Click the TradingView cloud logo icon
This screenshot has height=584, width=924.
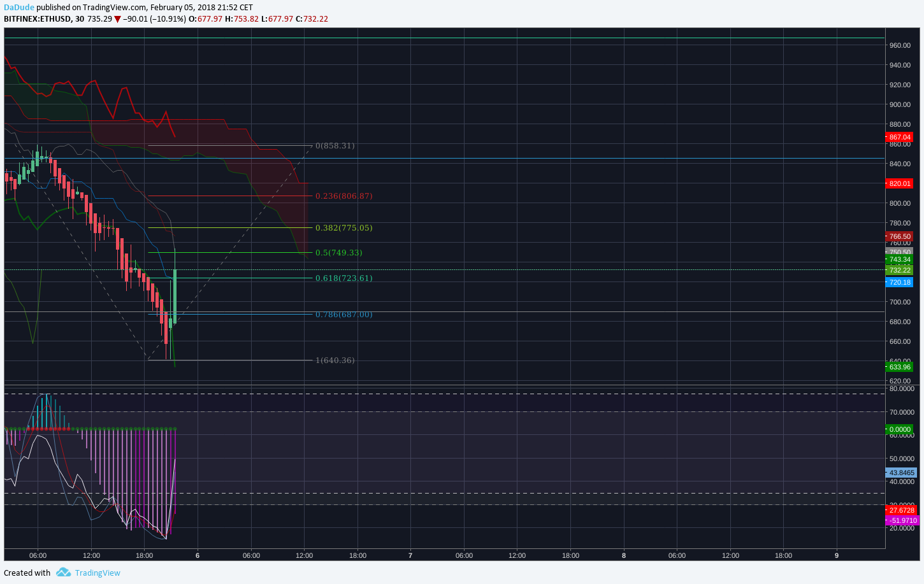[63, 572]
